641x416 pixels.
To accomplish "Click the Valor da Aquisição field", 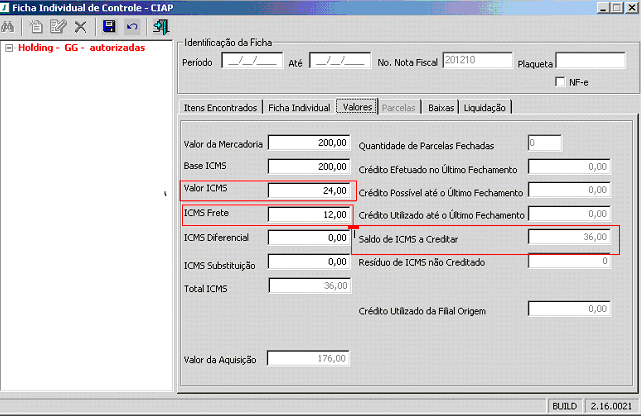I will [308, 358].
